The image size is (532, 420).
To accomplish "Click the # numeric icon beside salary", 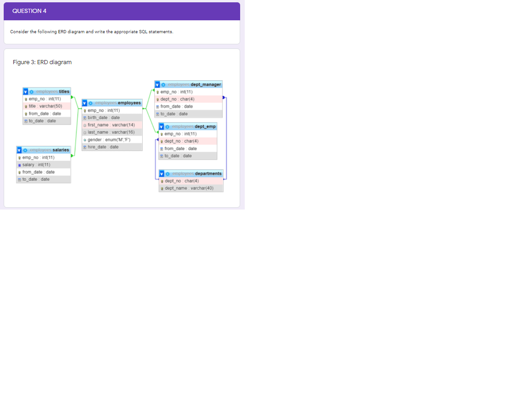I will [19, 164].
